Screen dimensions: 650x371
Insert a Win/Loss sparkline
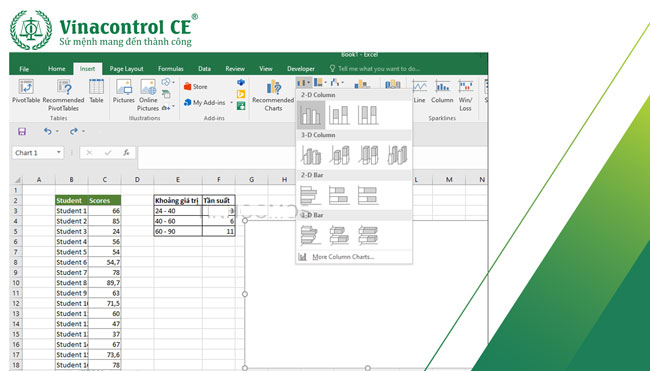coord(465,95)
